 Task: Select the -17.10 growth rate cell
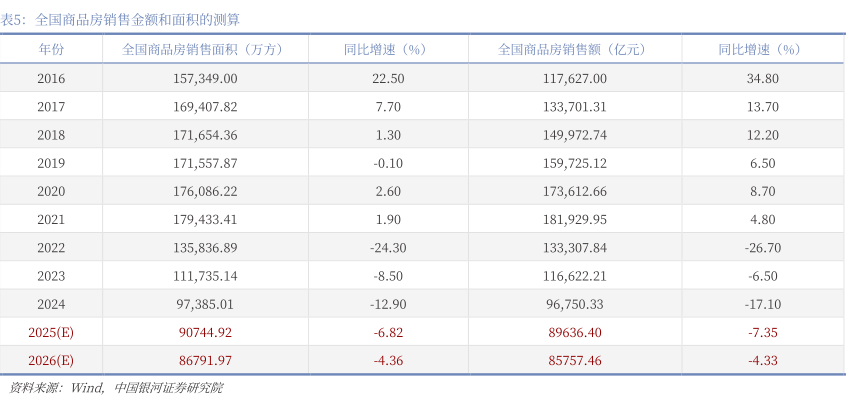tap(762, 304)
